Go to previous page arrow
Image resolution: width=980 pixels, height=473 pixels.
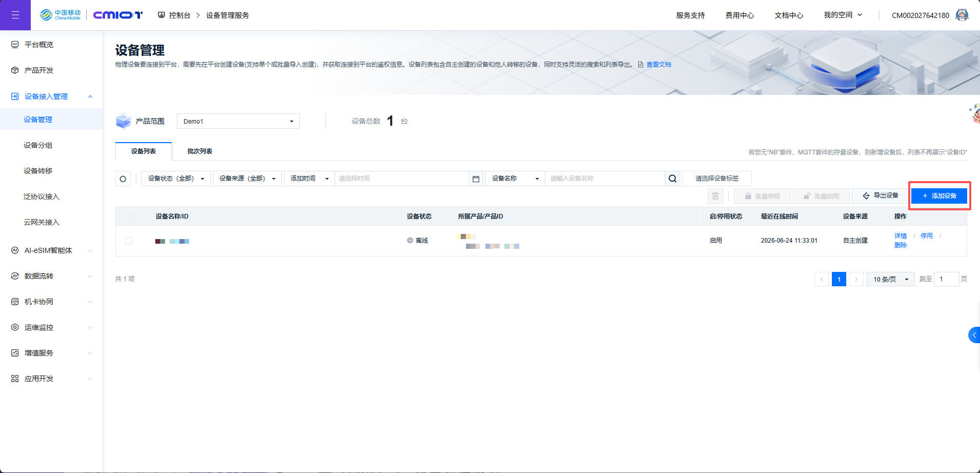[x=822, y=279]
